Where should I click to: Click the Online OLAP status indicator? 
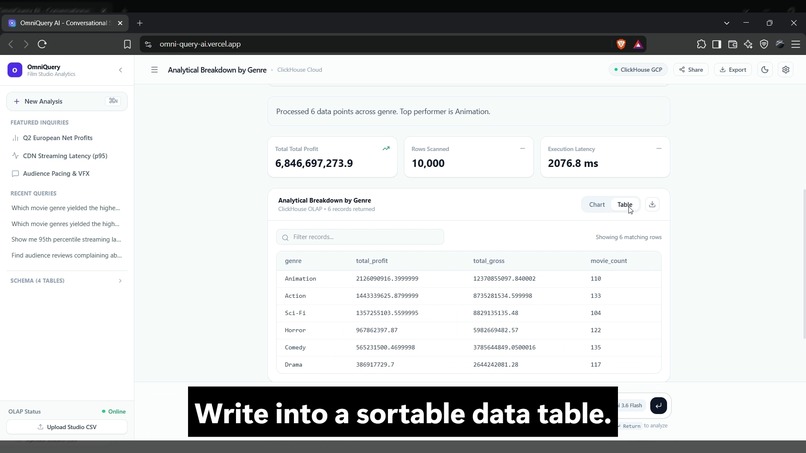point(114,412)
